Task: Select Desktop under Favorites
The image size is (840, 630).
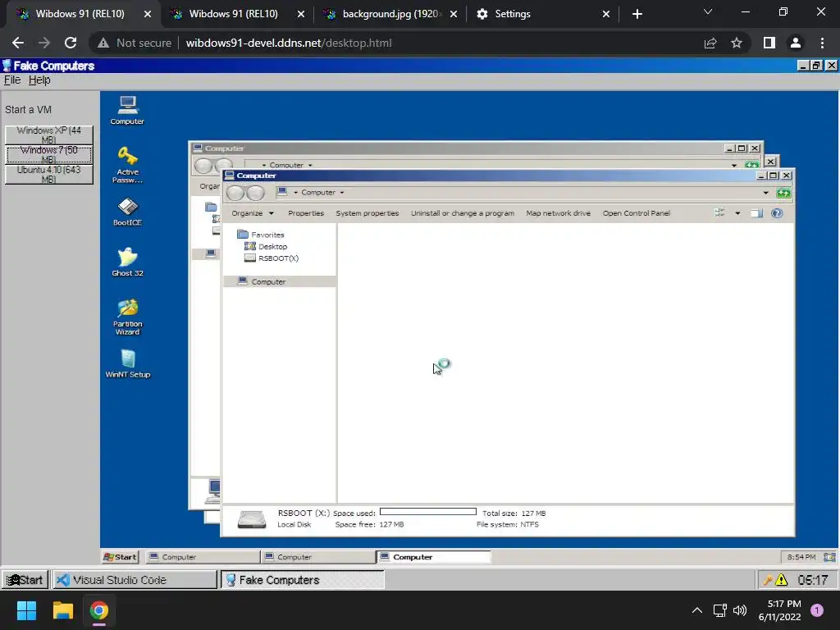Action: (266, 246)
